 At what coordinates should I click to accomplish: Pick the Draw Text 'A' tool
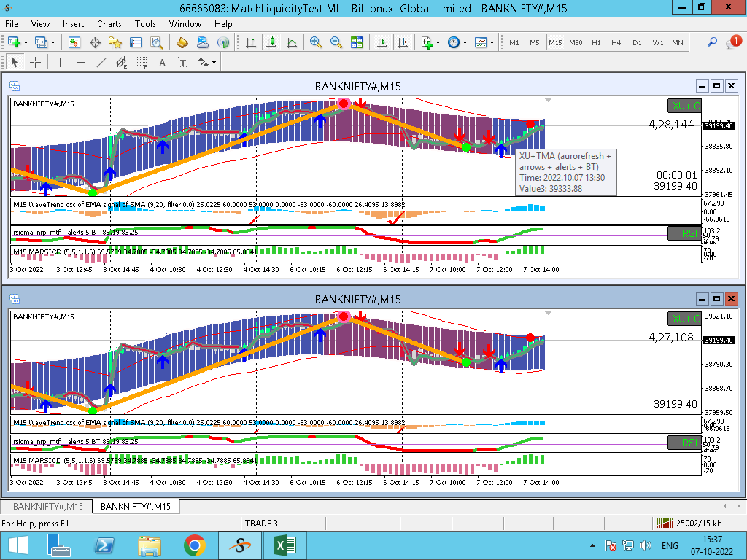click(162, 62)
